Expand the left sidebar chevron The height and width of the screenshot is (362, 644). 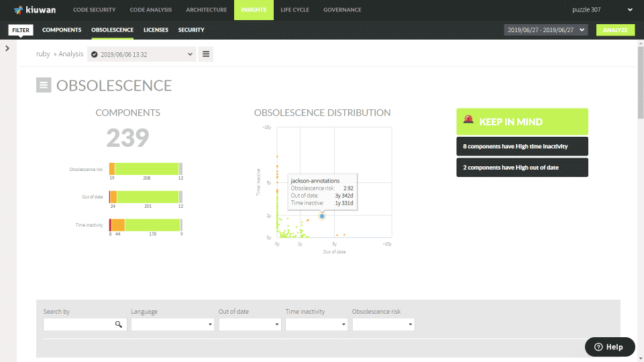coord(7,48)
